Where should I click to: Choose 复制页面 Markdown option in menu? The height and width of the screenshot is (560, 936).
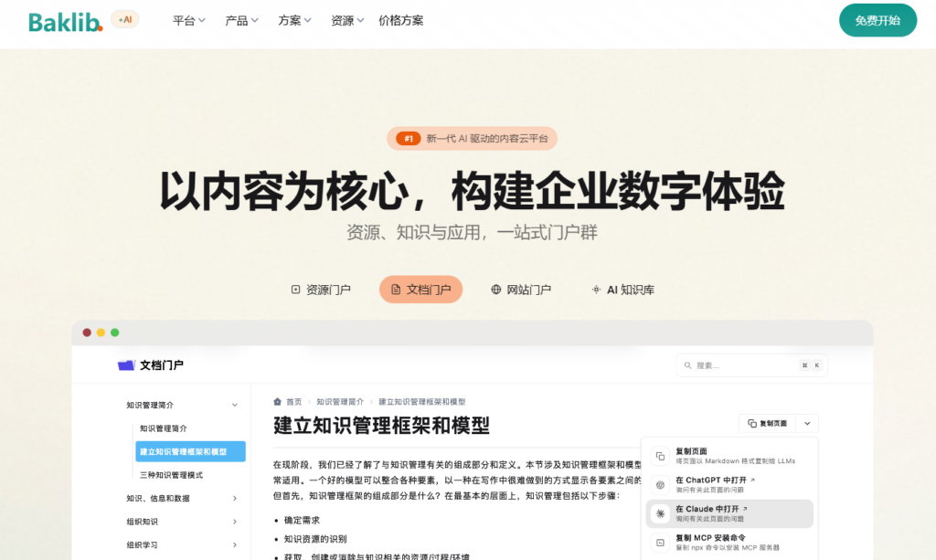click(729, 456)
